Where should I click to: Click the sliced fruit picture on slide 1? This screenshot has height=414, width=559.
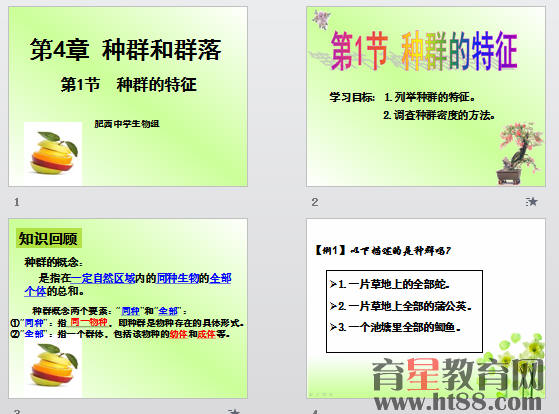click(x=53, y=153)
